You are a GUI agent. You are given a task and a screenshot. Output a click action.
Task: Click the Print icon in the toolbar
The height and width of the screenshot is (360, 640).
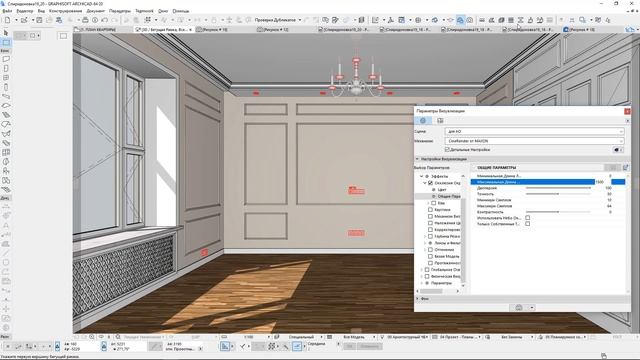pyautogui.click(x=85, y=20)
